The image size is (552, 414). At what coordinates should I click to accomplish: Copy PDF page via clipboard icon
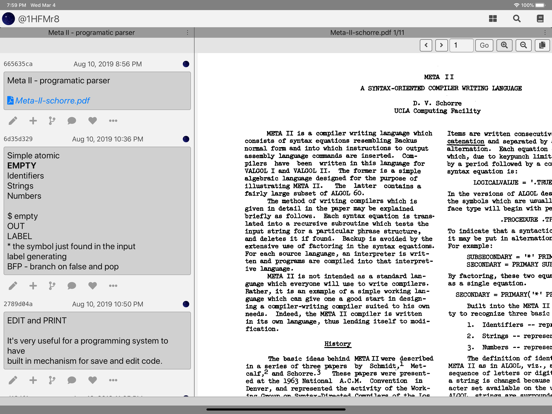pos(542,45)
